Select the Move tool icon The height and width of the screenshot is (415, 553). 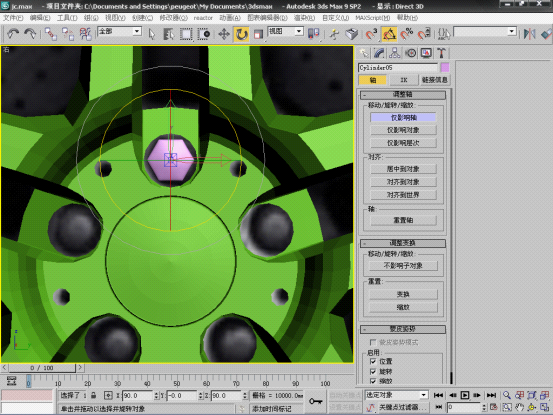click(x=224, y=34)
